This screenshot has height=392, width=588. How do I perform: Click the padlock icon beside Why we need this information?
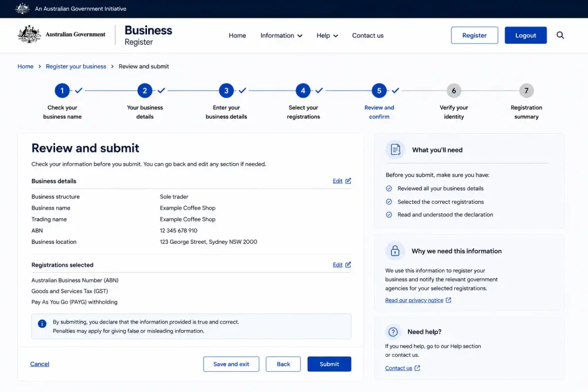click(x=395, y=251)
